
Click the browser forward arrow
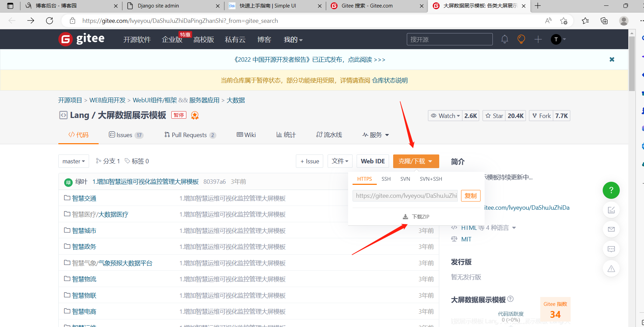pyautogui.click(x=31, y=21)
